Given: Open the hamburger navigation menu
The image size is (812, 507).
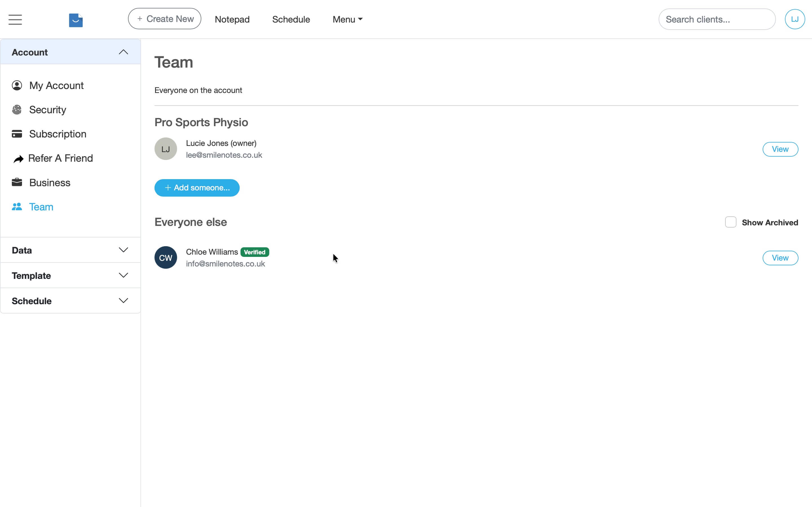Looking at the screenshot, I should (x=15, y=19).
